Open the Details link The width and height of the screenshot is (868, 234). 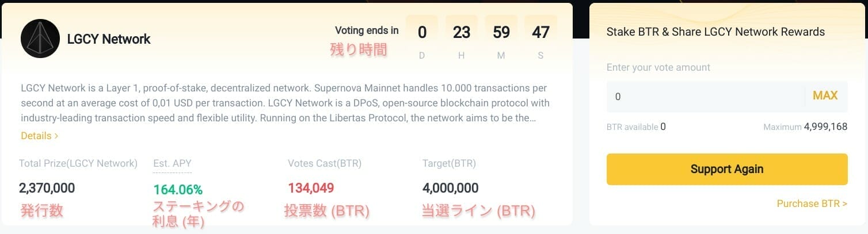point(40,136)
